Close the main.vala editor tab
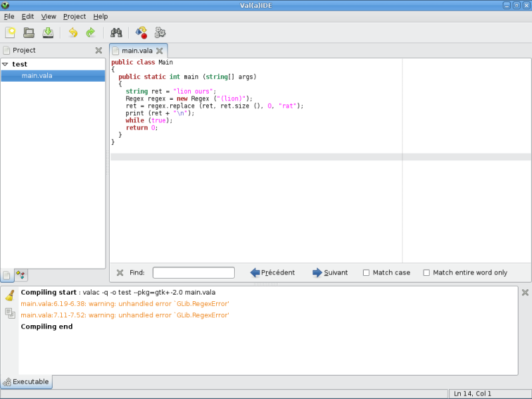This screenshot has height=399, width=532. [160, 51]
